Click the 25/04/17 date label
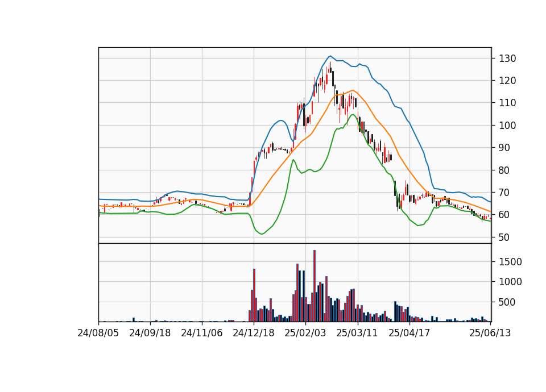 pos(409,333)
